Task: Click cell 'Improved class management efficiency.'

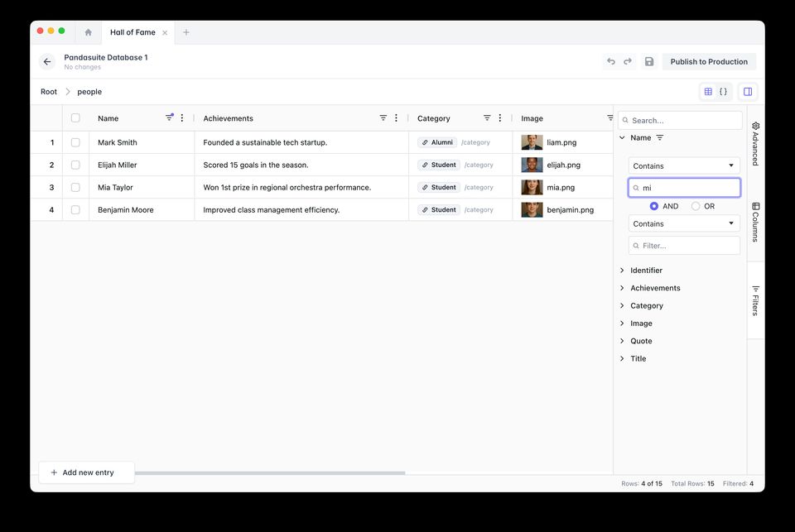Action: coord(301,210)
